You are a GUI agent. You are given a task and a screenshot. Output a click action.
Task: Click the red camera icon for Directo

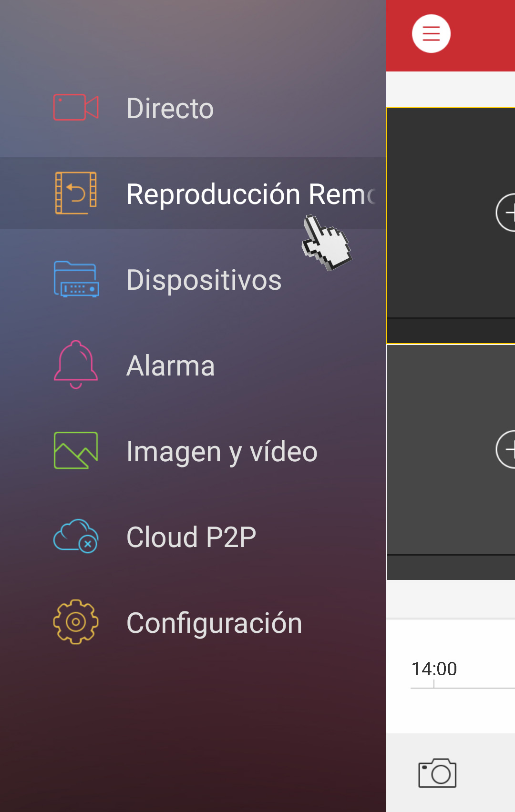[76, 107]
